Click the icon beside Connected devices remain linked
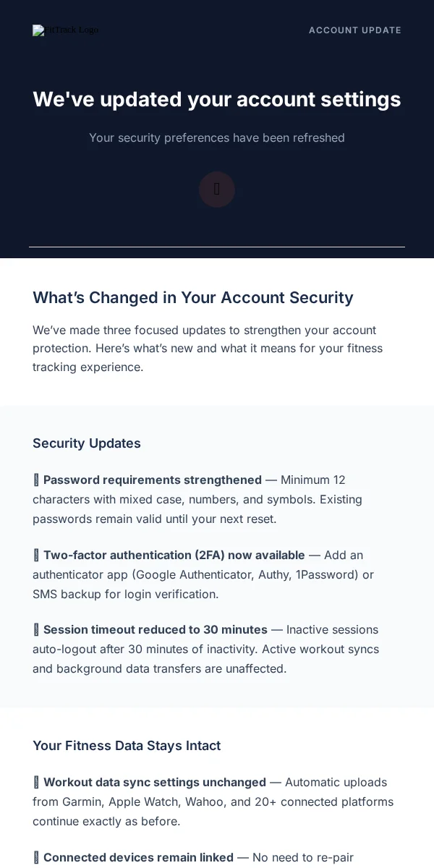Viewport: 434px width, 868px height. coord(36,858)
